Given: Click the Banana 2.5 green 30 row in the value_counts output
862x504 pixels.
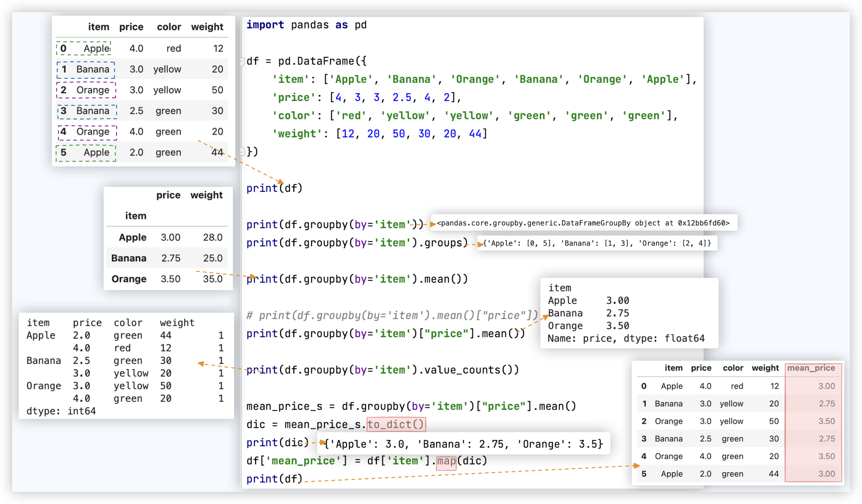Looking at the screenshot, I should pyautogui.click(x=125, y=360).
